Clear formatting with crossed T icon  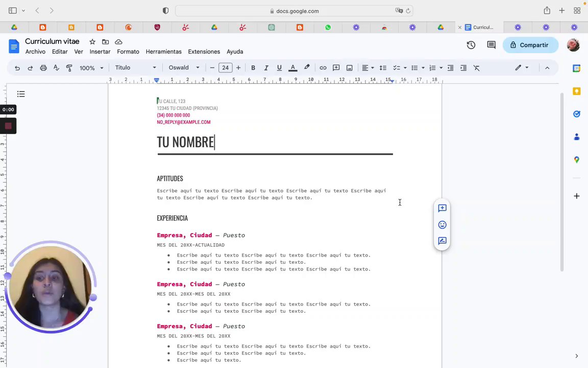(x=477, y=68)
